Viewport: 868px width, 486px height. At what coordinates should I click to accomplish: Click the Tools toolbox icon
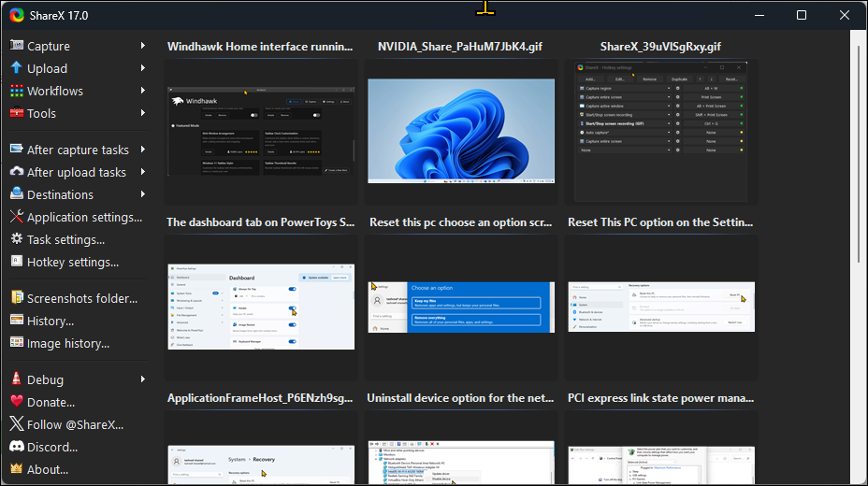click(17, 113)
